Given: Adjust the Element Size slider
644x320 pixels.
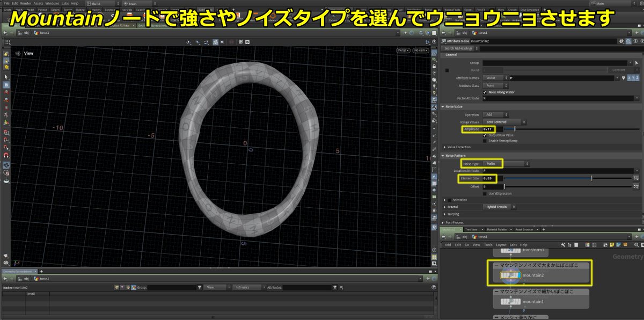Looking at the screenshot, I should tap(568, 178).
